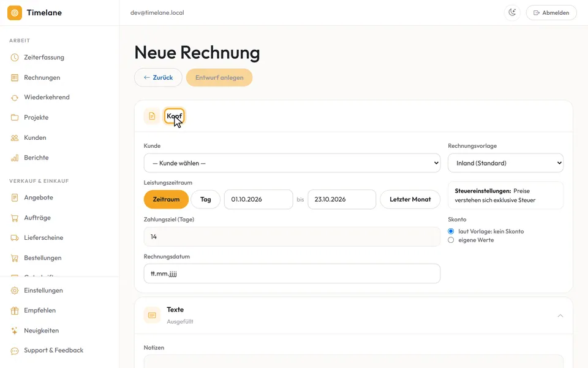The height and width of the screenshot is (368, 588).
Task: Toggle dark mode with the moon icon
Action: (512, 13)
